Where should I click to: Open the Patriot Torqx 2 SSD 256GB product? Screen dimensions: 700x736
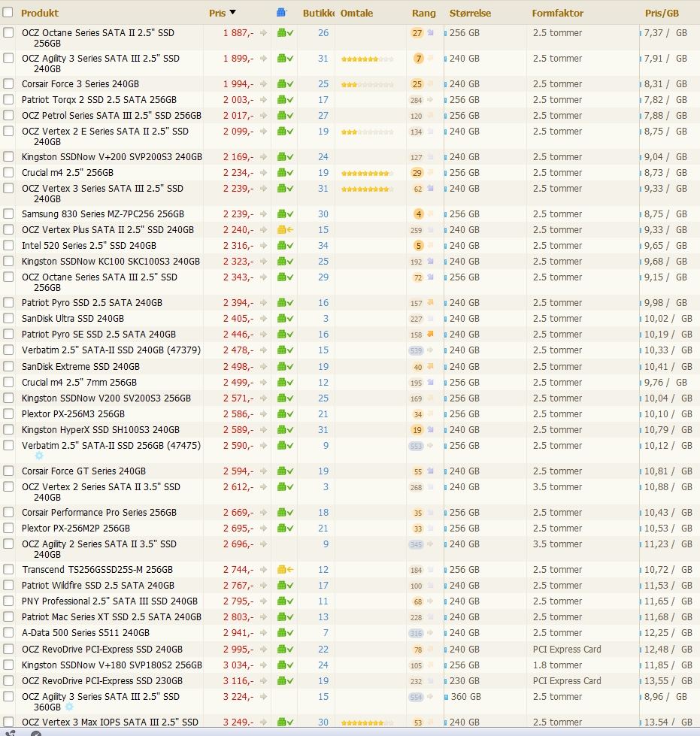pos(99,100)
